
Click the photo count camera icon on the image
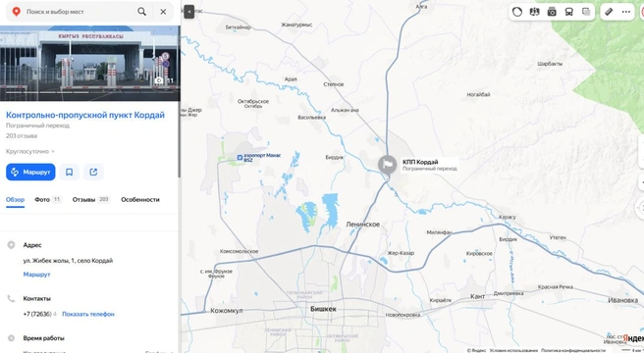(159, 80)
